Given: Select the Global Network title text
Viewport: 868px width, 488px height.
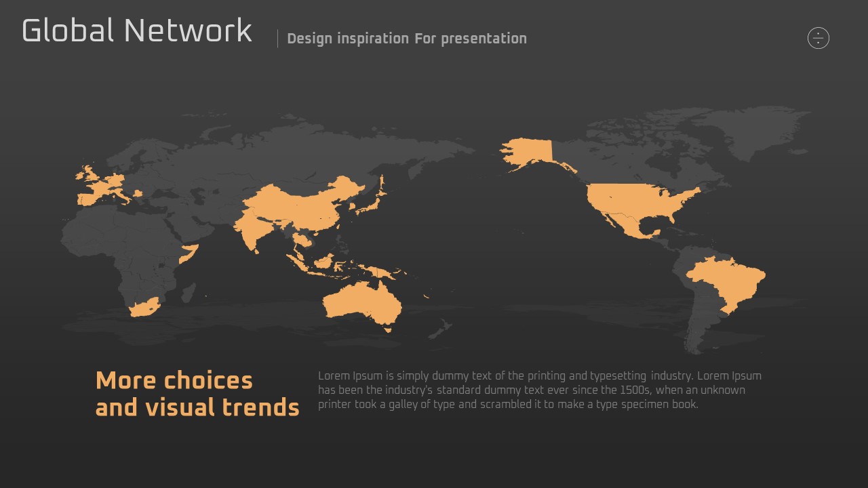Looking at the screenshot, I should tap(137, 31).
